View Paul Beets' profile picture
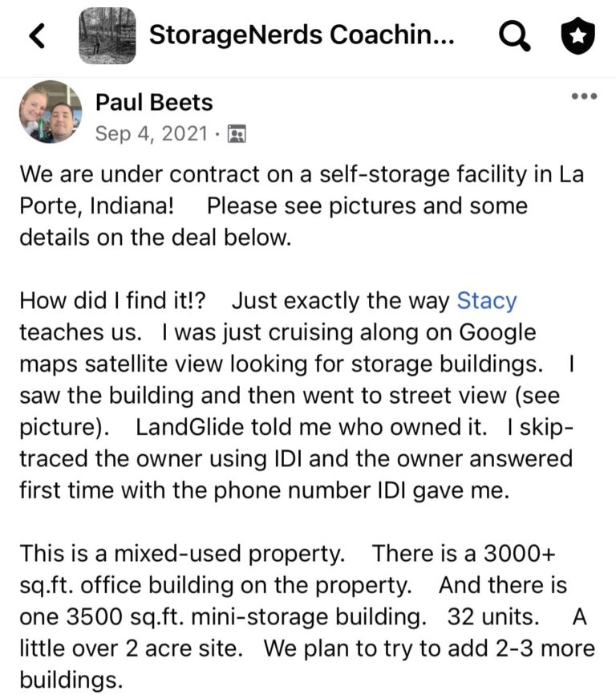The height and width of the screenshot is (695, 616). pyautogui.click(x=51, y=112)
